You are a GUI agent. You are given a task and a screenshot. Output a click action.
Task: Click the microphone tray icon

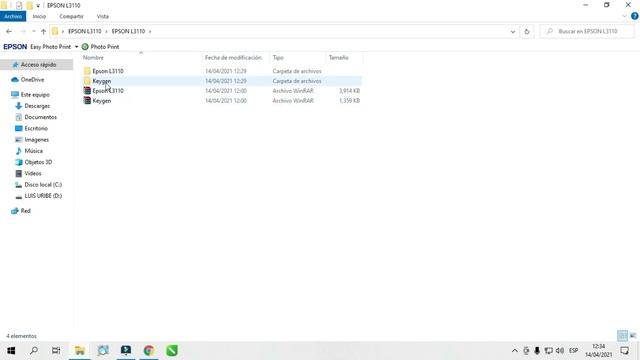[x=537, y=351]
